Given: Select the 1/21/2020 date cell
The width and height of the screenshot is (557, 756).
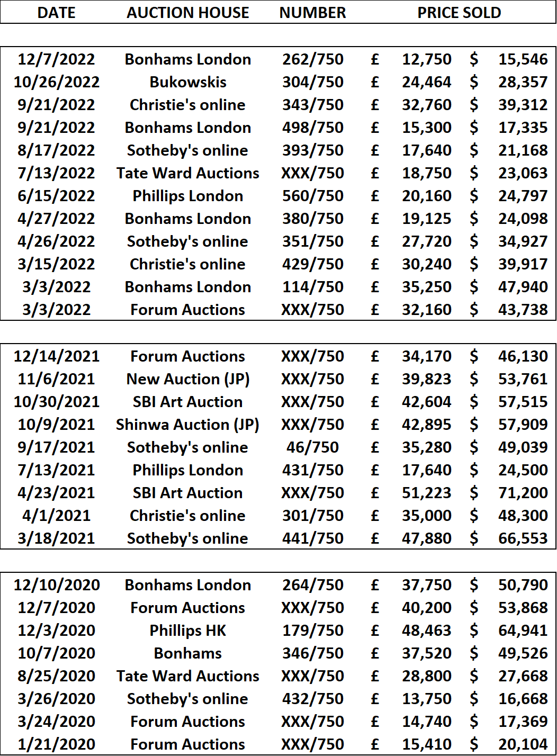Looking at the screenshot, I should coord(56,744).
